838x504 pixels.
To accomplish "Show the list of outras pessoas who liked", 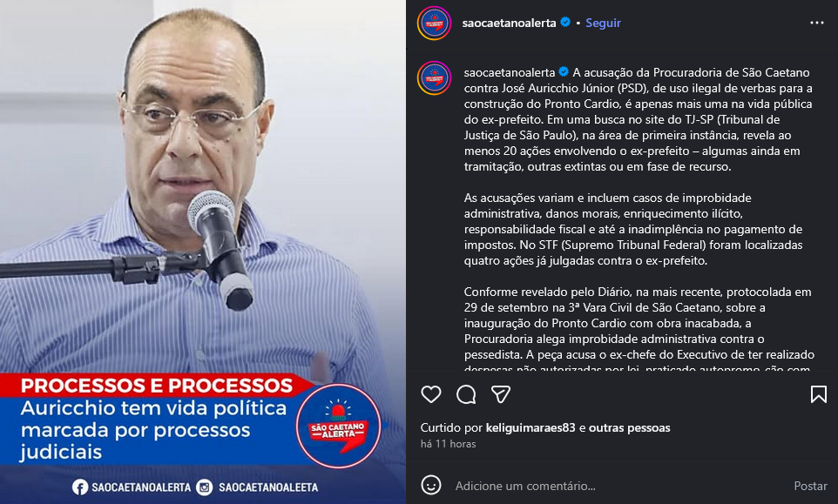I will tap(629, 427).
